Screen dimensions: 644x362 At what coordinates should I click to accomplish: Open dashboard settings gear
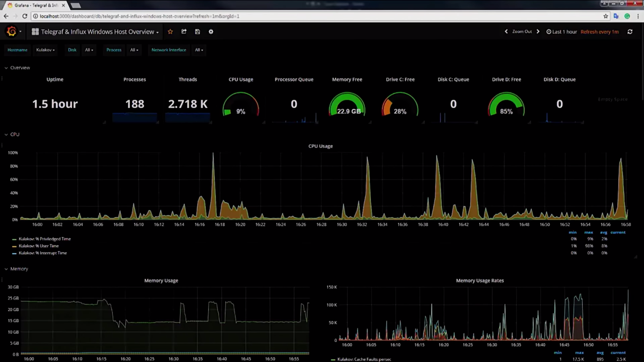(x=211, y=32)
